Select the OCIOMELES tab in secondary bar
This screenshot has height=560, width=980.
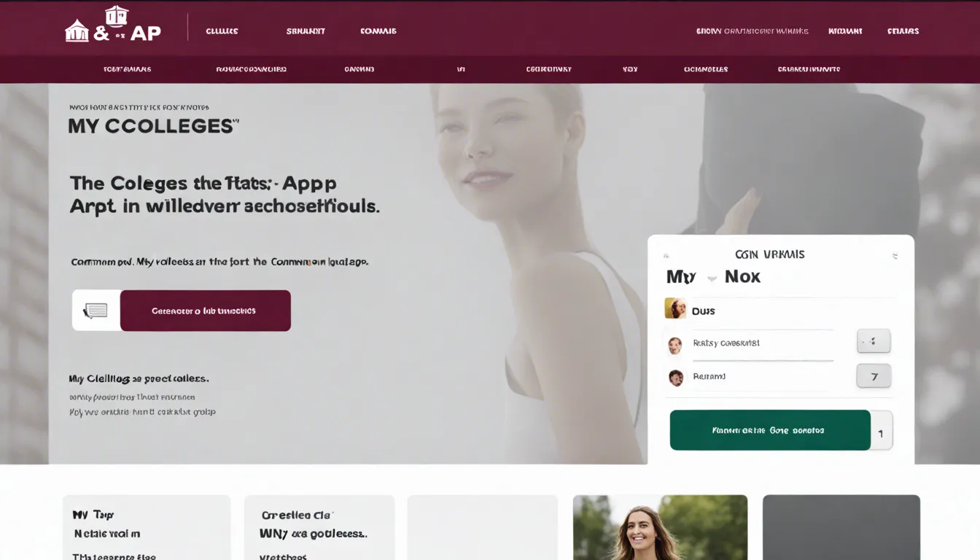(706, 69)
